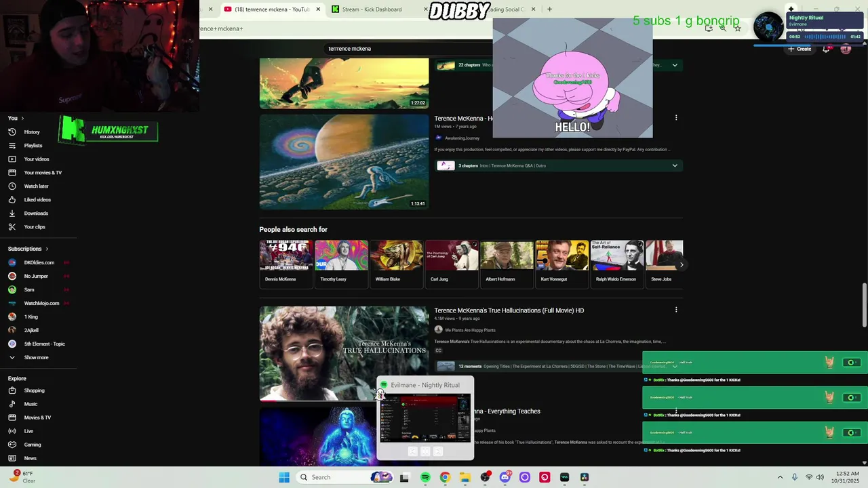Play next track in Spotify preview popup

438,451
